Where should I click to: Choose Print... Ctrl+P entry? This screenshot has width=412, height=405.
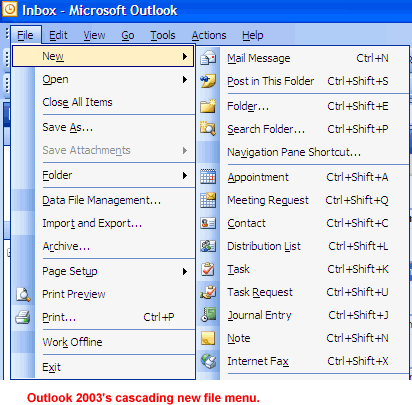(x=103, y=317)
